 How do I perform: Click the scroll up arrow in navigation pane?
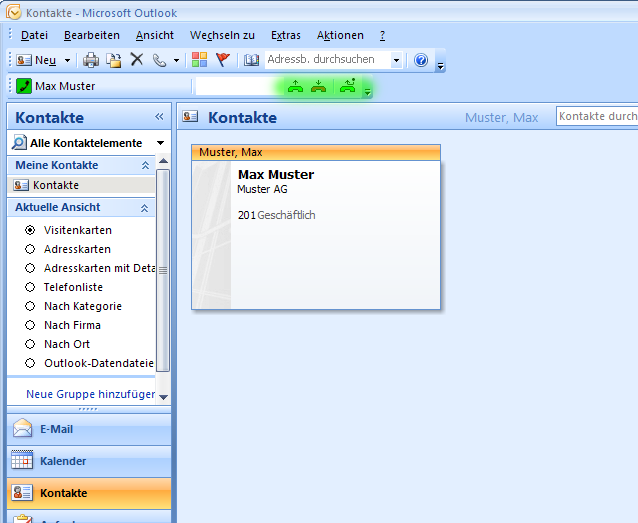pos(163,161)
